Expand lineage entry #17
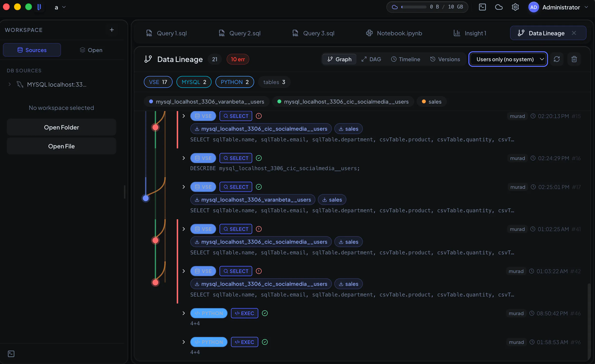595x364 pixels. tap(183, 187)
